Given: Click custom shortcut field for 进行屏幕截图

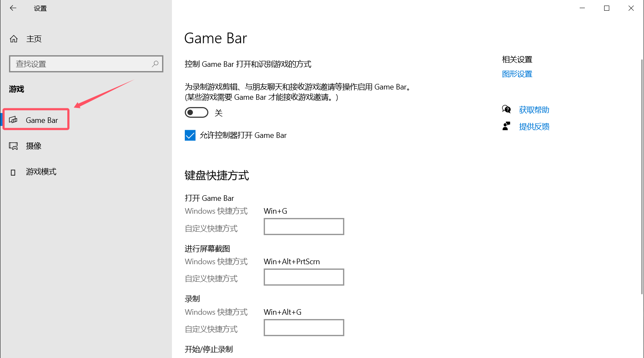Looking at the screenshot, I should (x=304, y=277).
